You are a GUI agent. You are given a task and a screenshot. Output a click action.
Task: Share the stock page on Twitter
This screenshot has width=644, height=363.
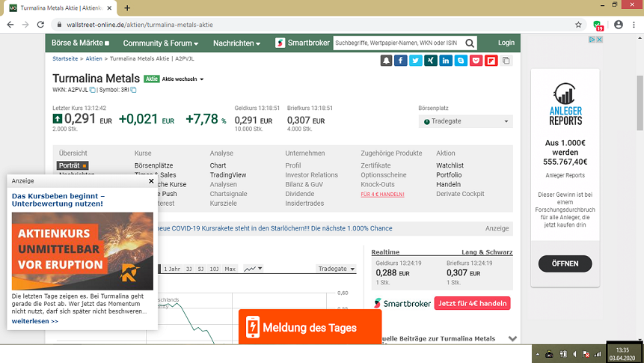[x=416, y=61]
